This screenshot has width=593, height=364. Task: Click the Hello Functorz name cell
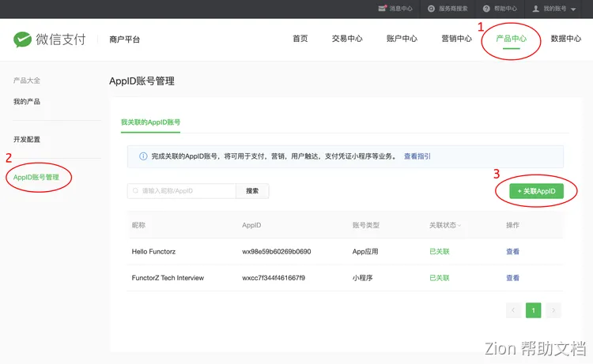(x=153, y=251)
